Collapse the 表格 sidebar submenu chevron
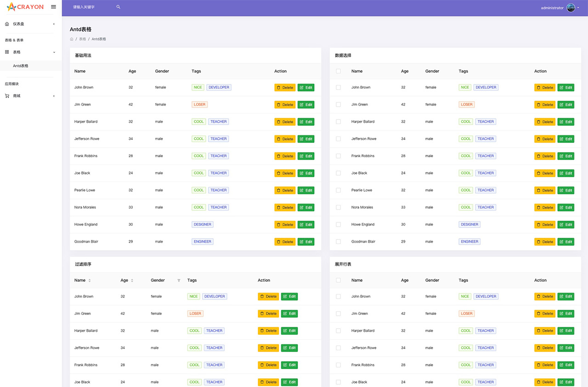The height and width of the screenshot is (387, 588). point(54,52)
